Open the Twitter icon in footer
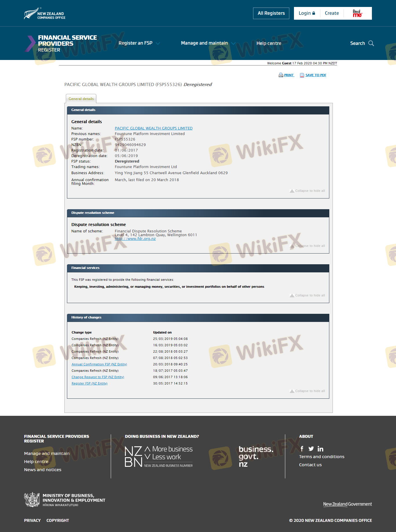Image resolution: width=396 pixels, height=532 pixels. pyautogui.click(x=311, y=449)
